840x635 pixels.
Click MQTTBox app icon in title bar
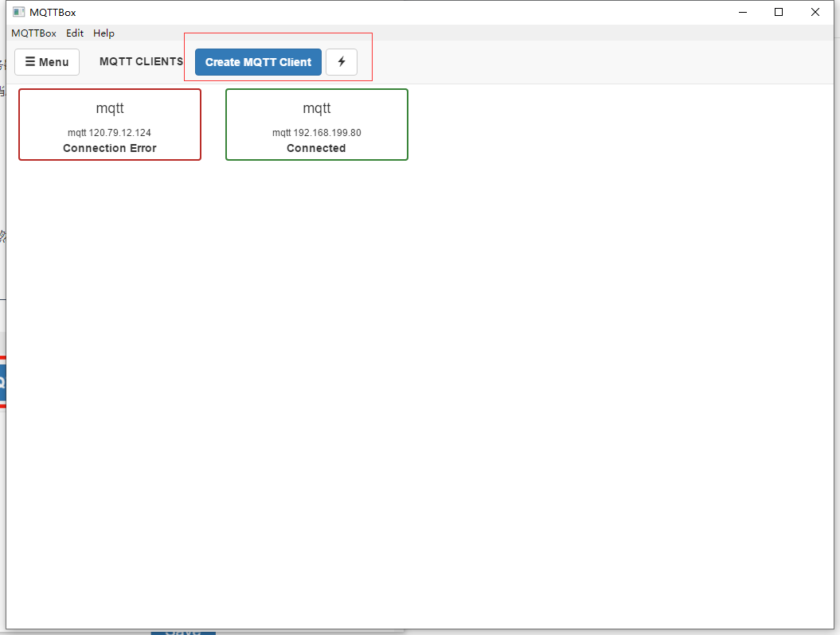19,12
